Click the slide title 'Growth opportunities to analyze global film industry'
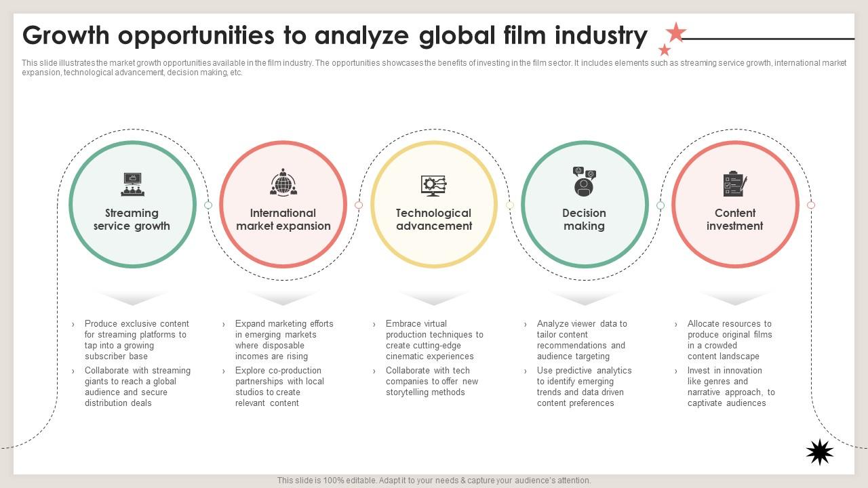The height and width of the screenshot is (488, 868). pyautogui.click(x=335, y=35)
